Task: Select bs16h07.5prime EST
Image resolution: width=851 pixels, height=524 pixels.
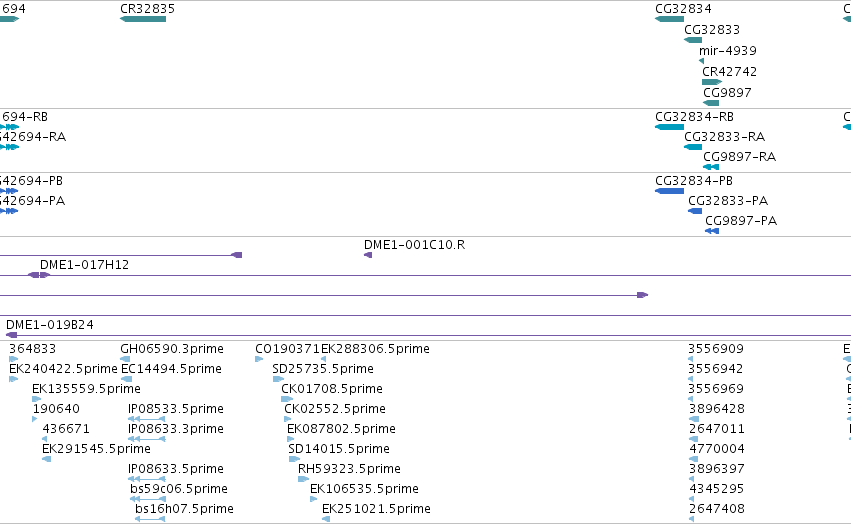Action: [x=184, y=509]
